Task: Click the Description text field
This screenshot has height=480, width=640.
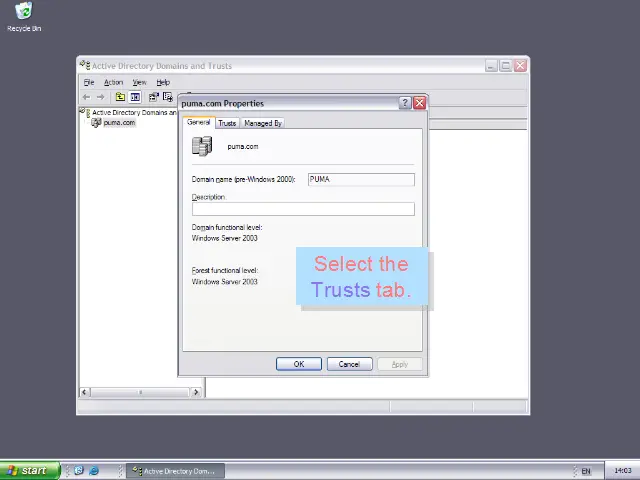Action: point(303,209)
